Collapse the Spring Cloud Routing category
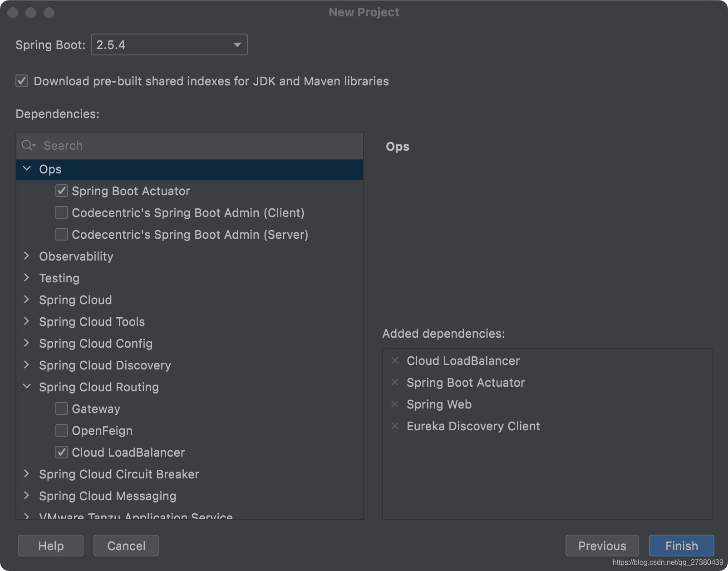The image size is (728, 571). (27, 387)
